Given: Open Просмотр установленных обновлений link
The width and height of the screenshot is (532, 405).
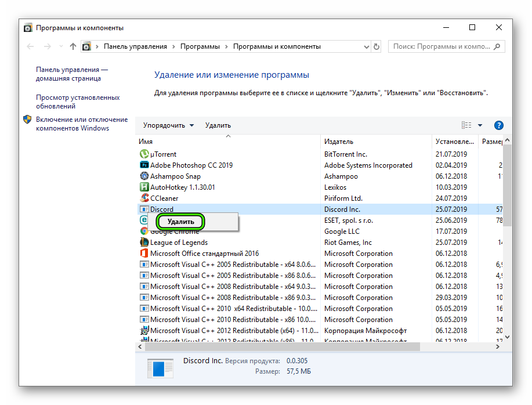Looking at the screenshot, I should pyautogui.click(x=78, y=102).
